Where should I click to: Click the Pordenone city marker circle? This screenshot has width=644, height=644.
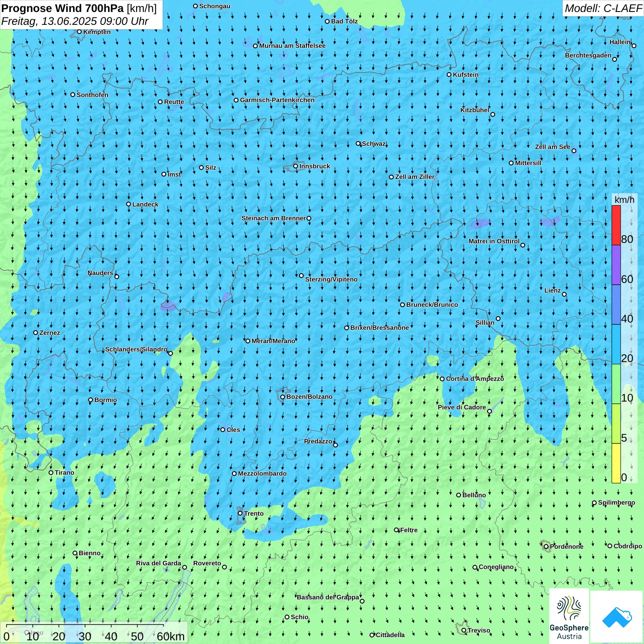546,546
